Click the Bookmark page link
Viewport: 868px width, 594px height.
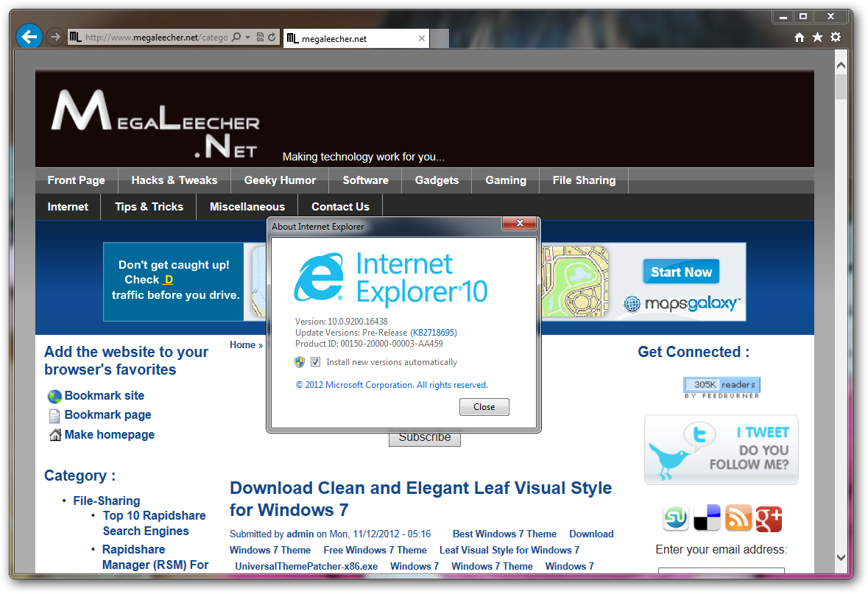108,415
